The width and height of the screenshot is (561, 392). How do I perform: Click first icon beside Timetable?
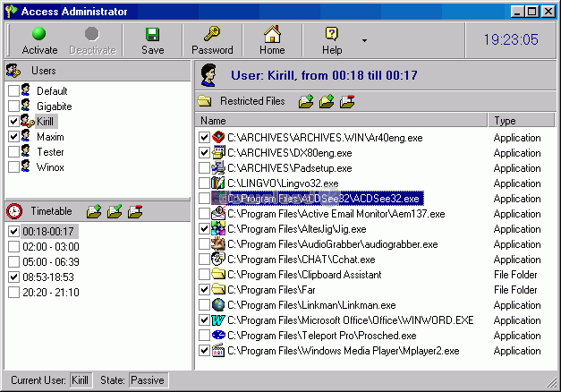pyautogui.click(x=94, y=211)
